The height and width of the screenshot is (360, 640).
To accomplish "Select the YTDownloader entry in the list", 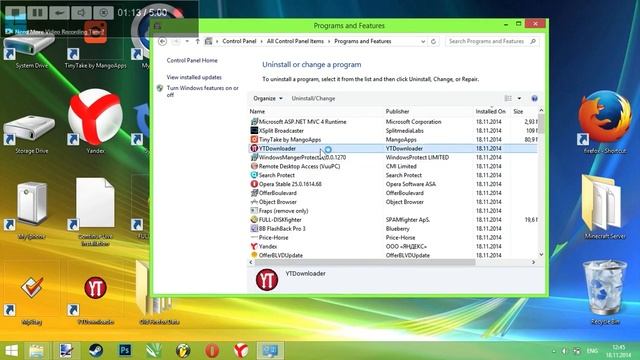I will click(x=393, y=149).
